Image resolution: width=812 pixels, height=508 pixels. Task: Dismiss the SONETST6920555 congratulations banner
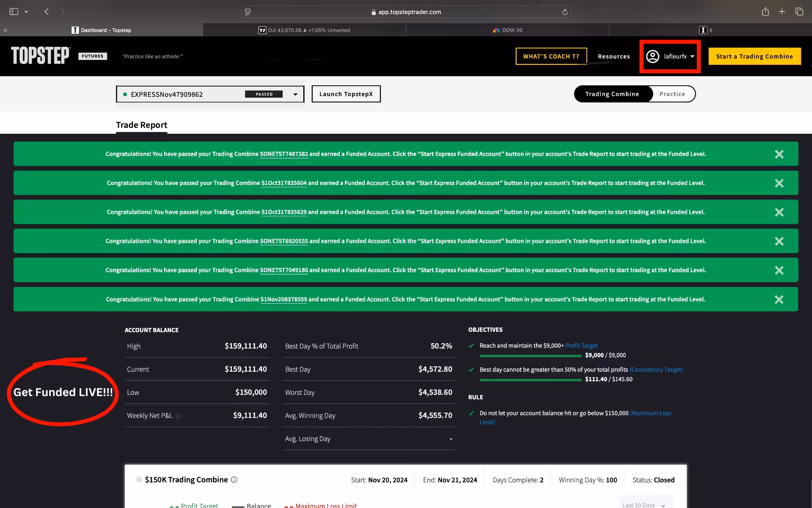pyautogui.click(x=779, y=241)
